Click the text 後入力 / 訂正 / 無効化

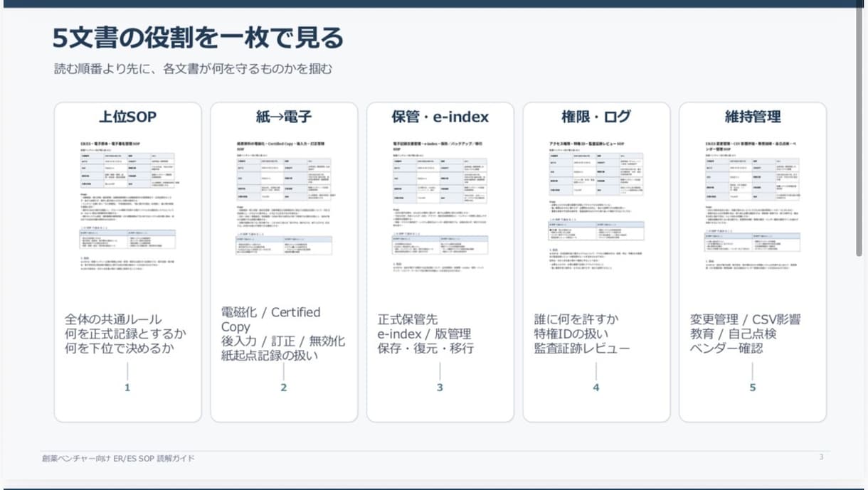coord(283,341)
